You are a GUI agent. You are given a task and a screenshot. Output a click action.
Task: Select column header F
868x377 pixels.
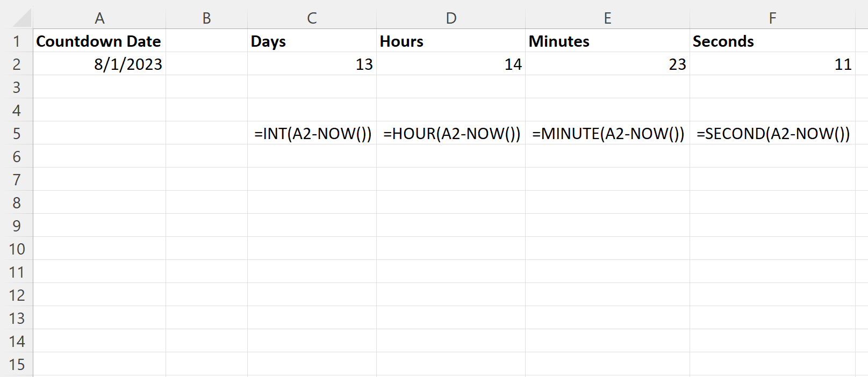772,17
